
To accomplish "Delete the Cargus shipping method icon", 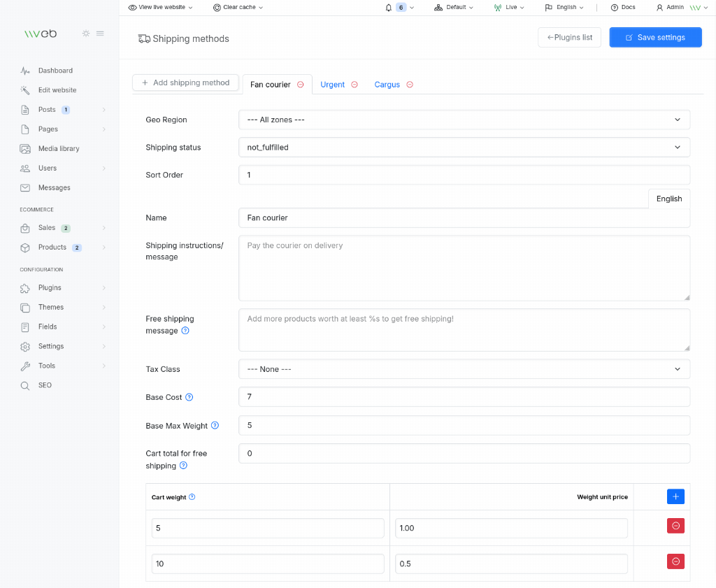I will [410, 85].
